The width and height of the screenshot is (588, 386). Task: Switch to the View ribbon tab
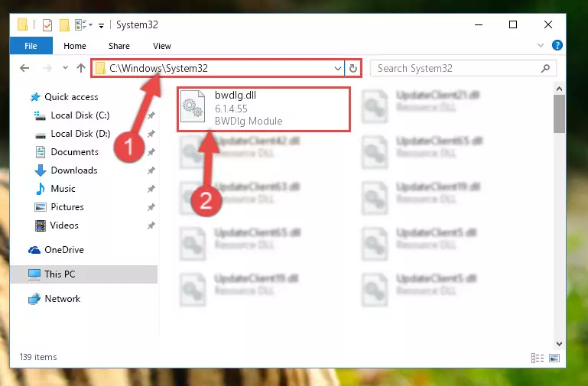coord(161,46)
